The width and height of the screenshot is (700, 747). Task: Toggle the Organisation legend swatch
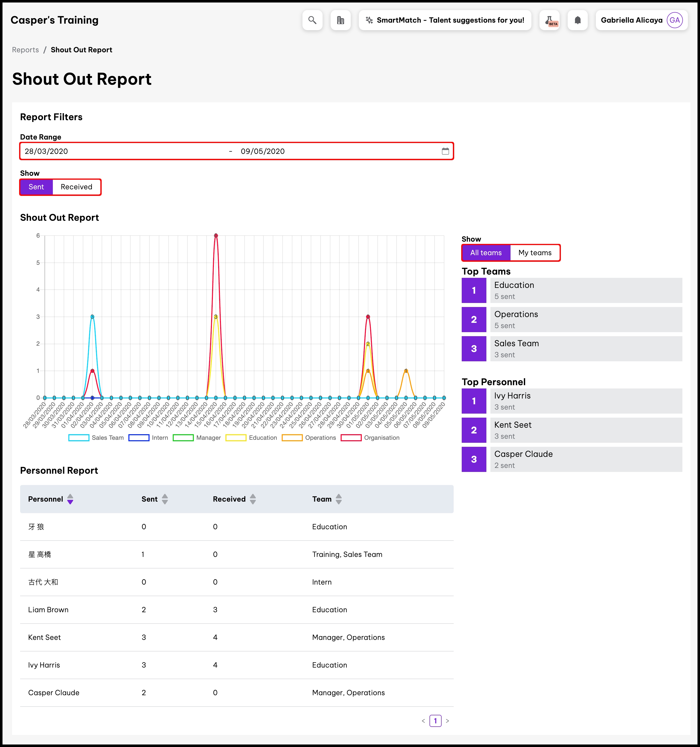351,438
